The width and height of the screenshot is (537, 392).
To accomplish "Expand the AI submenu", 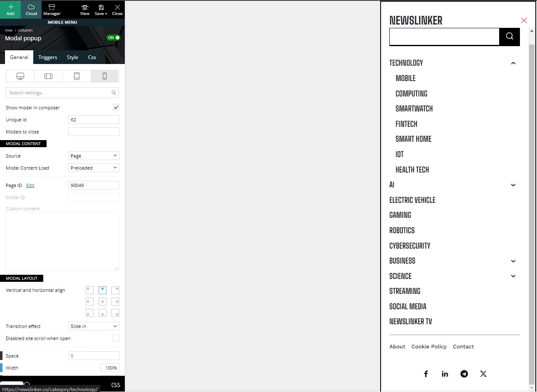I will pyautogui.click(x=513, y=185).
